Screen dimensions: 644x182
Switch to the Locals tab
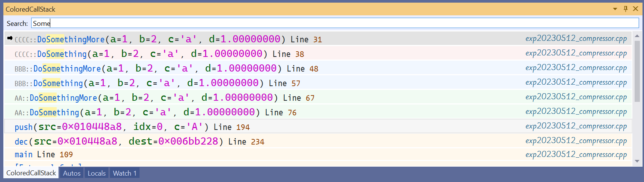96,173
